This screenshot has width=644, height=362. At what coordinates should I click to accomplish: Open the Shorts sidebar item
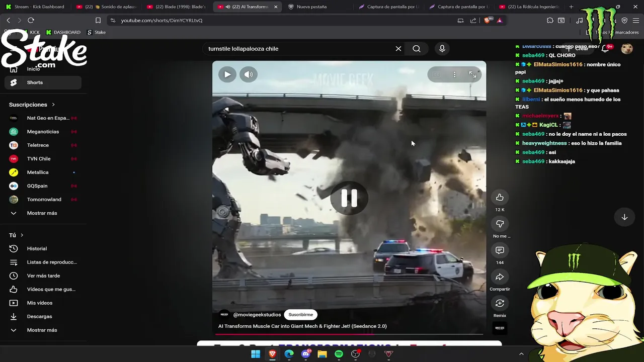pos(43,82)
